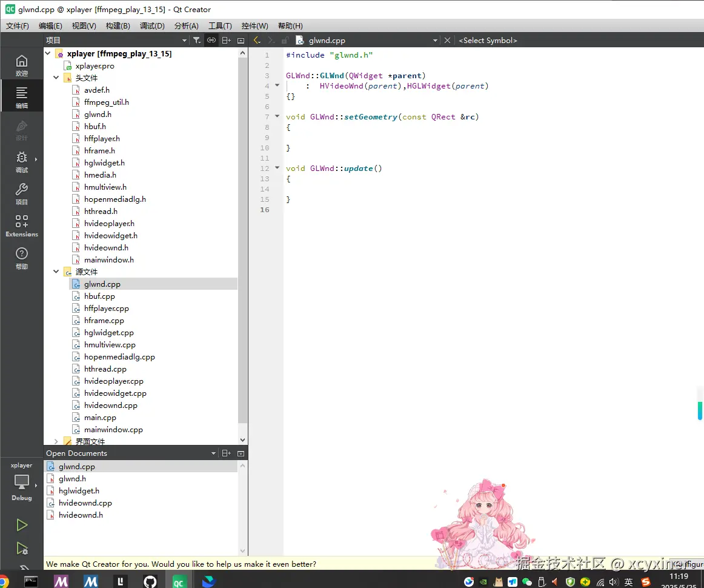Viewport: 704px width, 588px height.
Task: Click the green Run button
Action: pyautogui.click(x=22, y=525)
